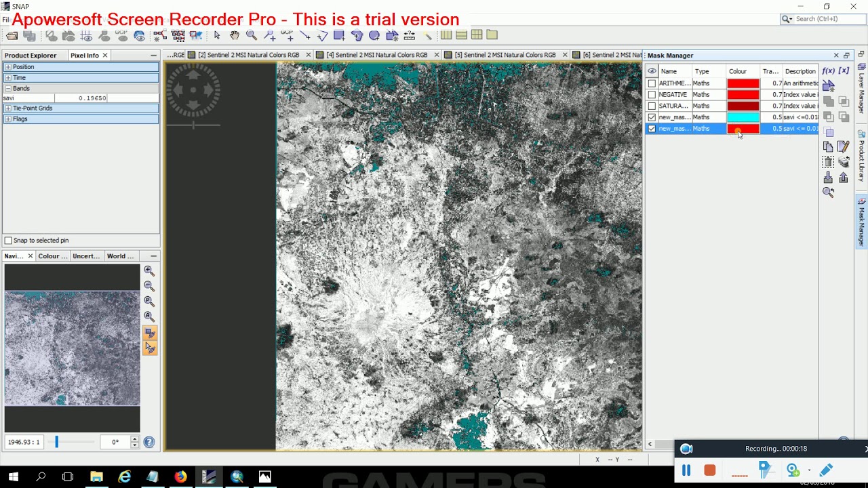868x488 pixels.
Task: Hide the selected red new_mas... mask
Action: (x=652, y=129)
